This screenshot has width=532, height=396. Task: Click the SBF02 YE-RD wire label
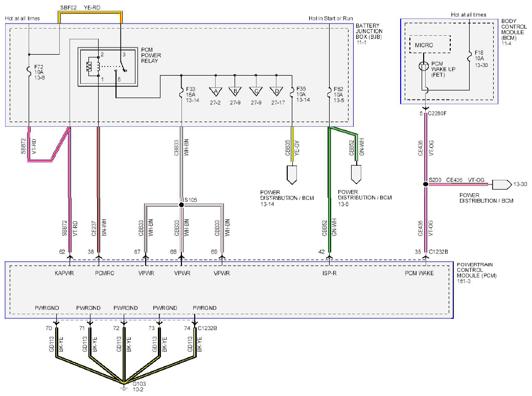(x=80, y=8)
